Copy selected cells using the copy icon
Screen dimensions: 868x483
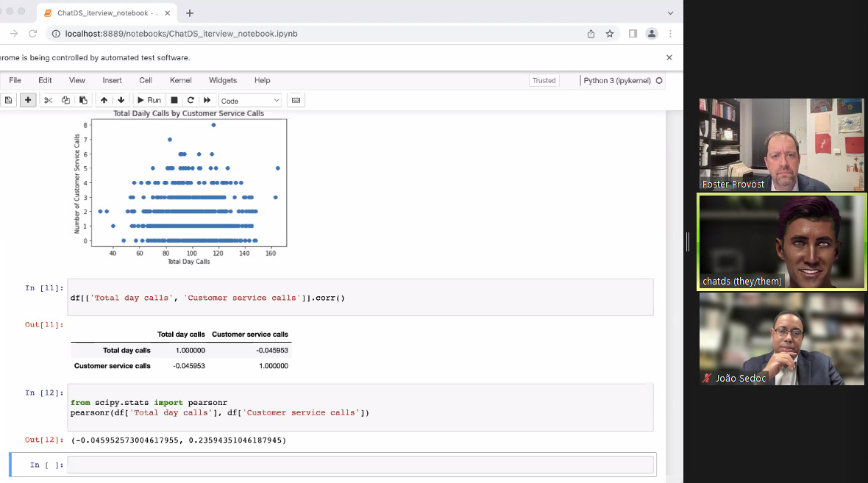point(65,100)
